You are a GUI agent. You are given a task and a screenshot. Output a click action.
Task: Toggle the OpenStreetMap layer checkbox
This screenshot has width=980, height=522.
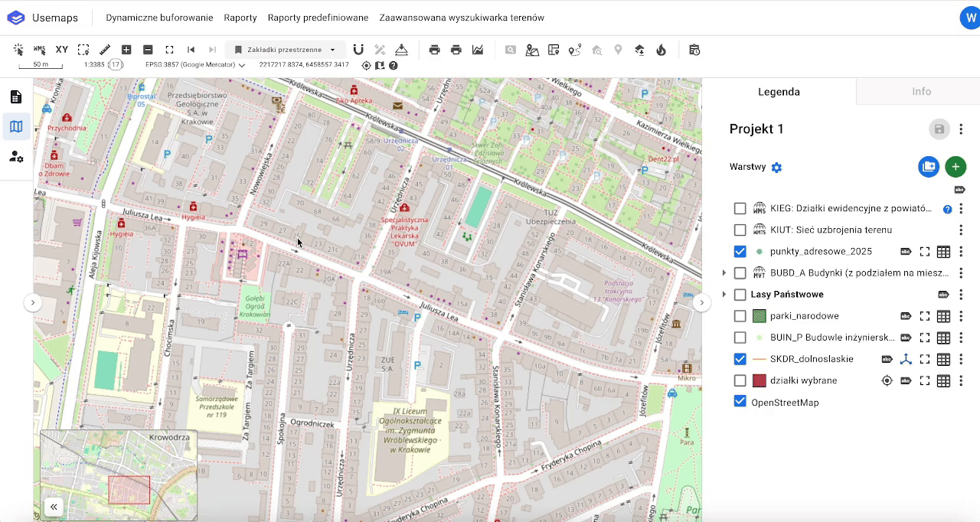tap(740, 402)
